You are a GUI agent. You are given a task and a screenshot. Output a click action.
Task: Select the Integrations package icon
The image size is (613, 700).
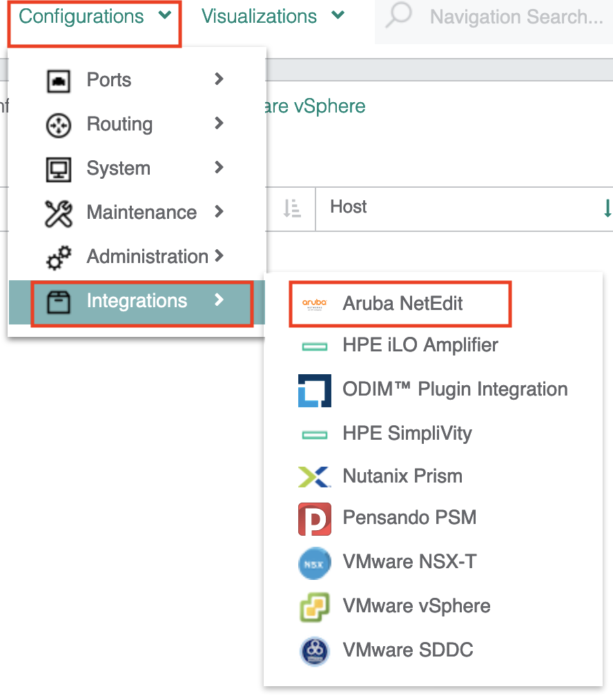coord(59,300)
